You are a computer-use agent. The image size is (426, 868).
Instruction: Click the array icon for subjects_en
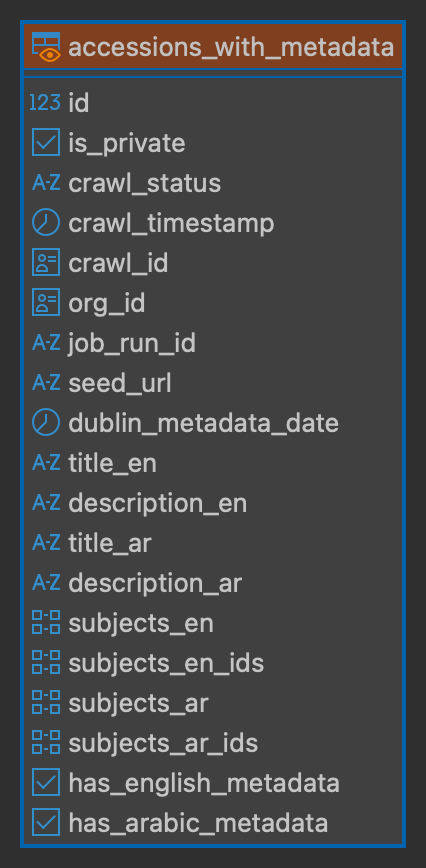point(46,622)
